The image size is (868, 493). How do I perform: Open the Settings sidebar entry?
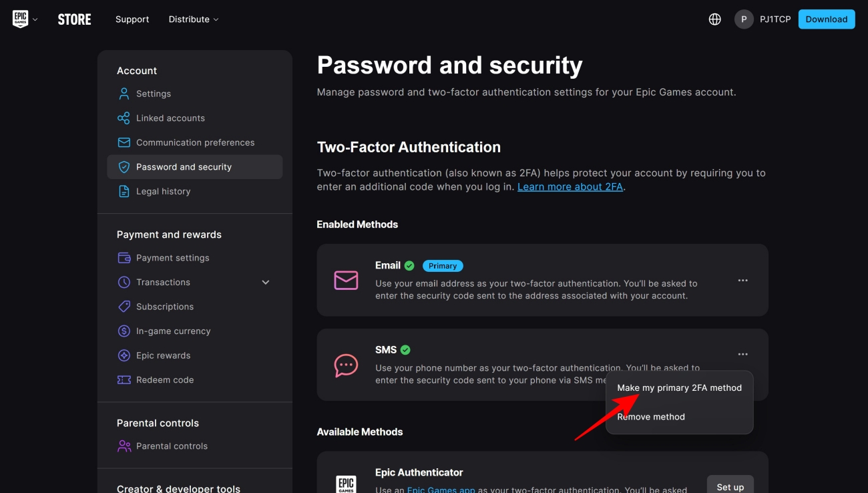click(x=194, y=94)
